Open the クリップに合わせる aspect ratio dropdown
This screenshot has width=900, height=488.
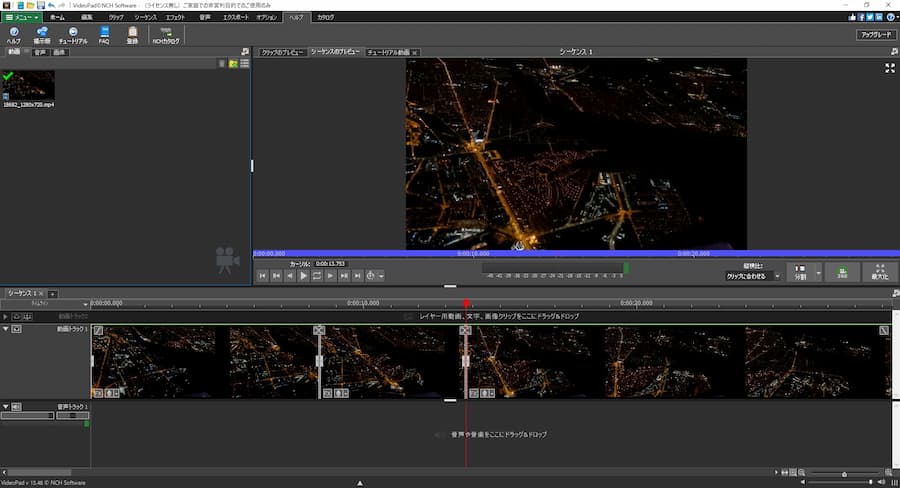coord(752,276)
